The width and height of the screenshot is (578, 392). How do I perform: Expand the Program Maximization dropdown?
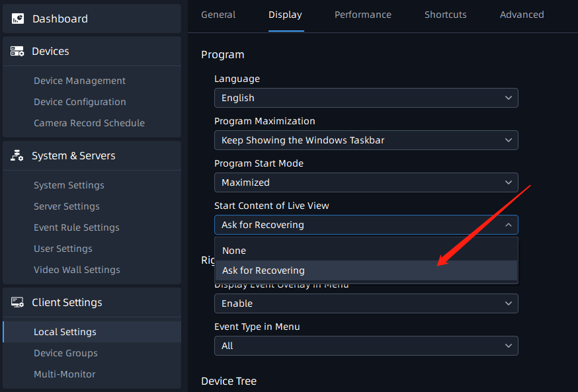point(366,140)
